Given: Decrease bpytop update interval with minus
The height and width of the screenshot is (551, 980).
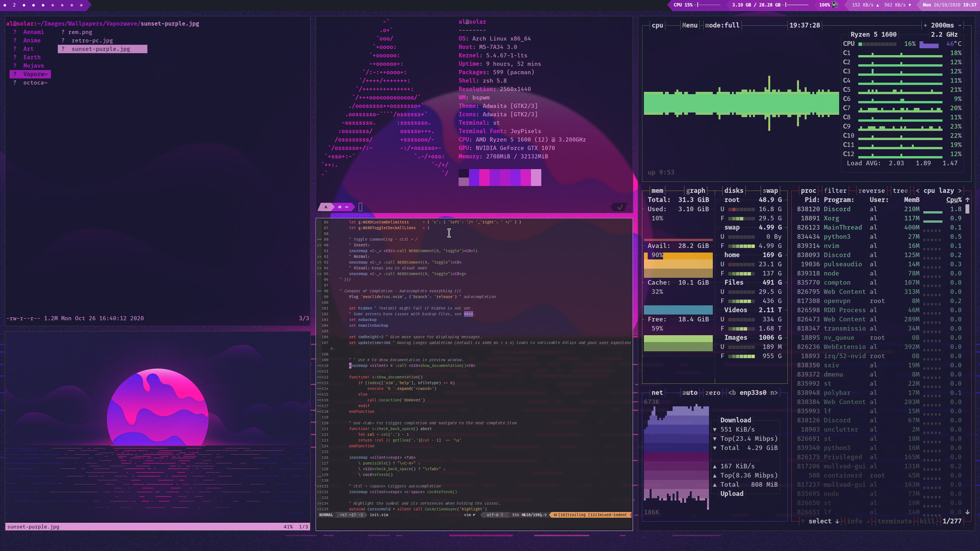Looking at the screenshot, I should (x=960, y=25).
